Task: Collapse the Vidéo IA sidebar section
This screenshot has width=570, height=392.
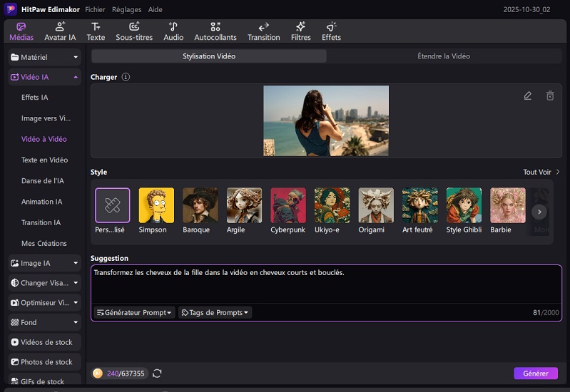Action: point(44,77)
